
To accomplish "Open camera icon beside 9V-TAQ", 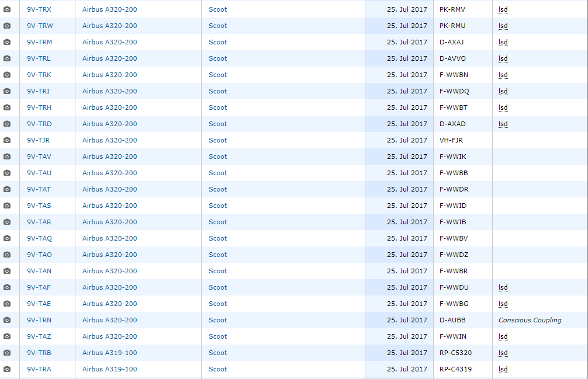I will pos(7,238).
